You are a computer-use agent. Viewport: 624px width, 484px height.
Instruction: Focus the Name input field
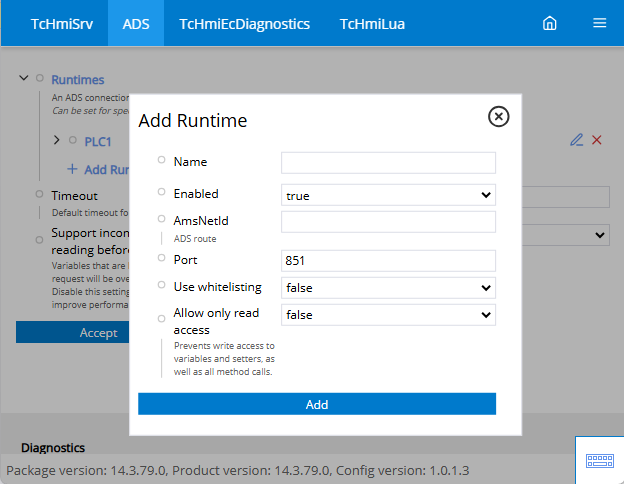pos(388,163)
